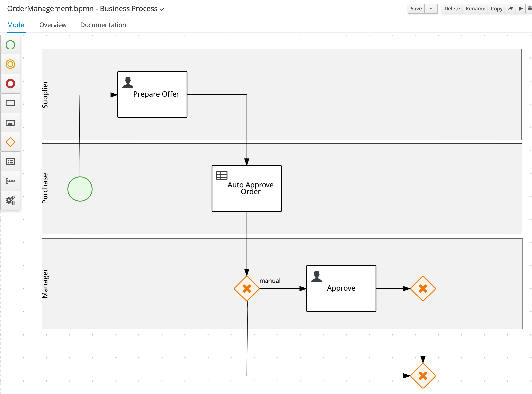Click the Copy button
This screenshot has height=394, width=532.
coord(496,9)
